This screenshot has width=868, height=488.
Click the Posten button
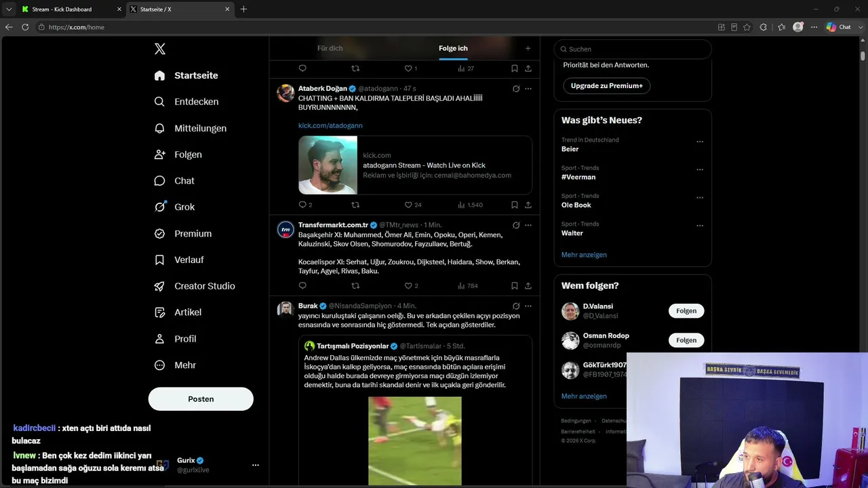201,399
